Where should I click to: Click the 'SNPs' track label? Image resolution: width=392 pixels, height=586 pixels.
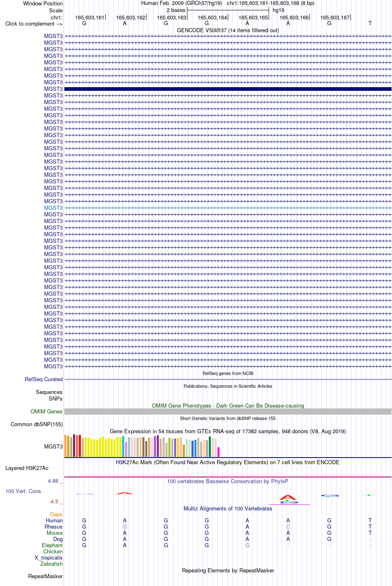coord(56,399)
